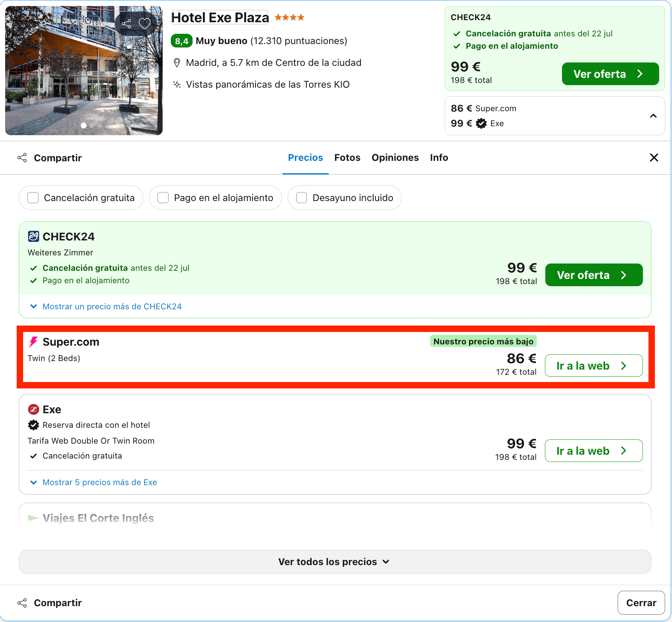The image size is (672, 622).
Task: Click the 86 € Super.com summary price
Action: tap(484, 108)
